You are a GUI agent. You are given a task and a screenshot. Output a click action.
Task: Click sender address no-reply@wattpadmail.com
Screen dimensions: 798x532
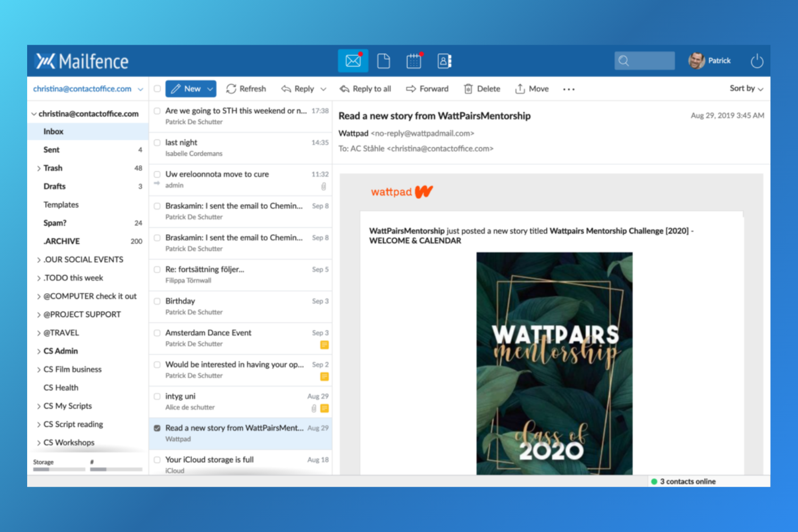[422, 134]
